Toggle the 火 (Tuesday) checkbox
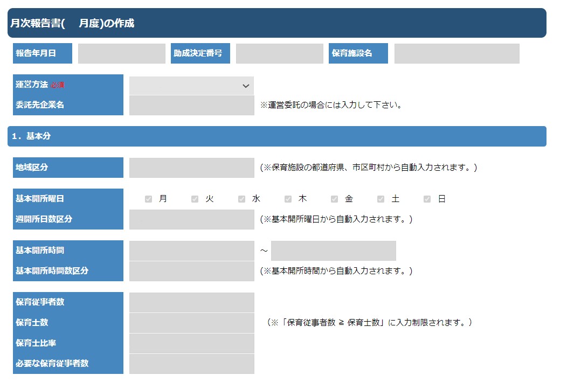This screenshot has height=382, width=588. [195, 199]
